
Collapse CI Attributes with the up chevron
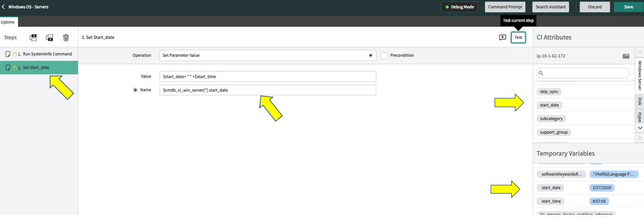(x=640, y=52)
